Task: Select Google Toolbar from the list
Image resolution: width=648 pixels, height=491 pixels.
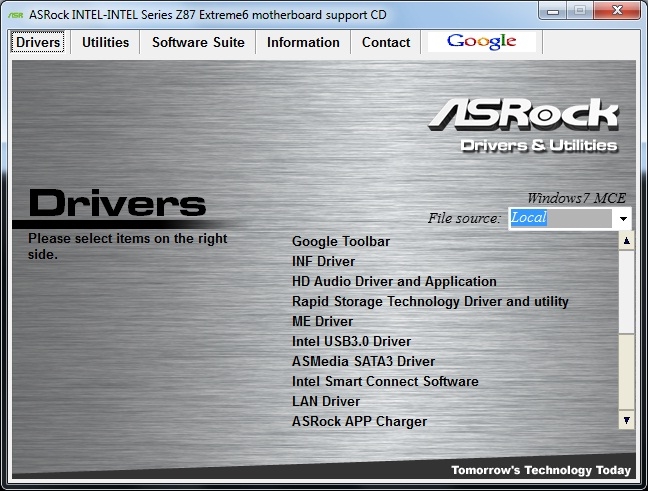Action: (341, 241)
